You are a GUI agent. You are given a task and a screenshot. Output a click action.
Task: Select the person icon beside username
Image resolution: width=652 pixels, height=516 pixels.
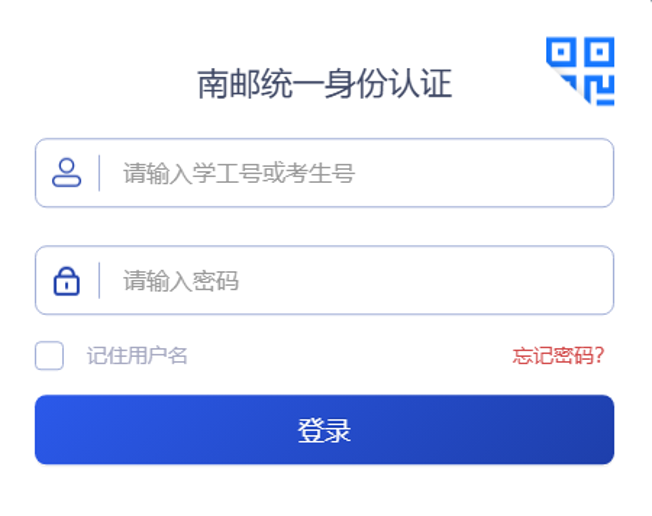[x=66, y=173]
